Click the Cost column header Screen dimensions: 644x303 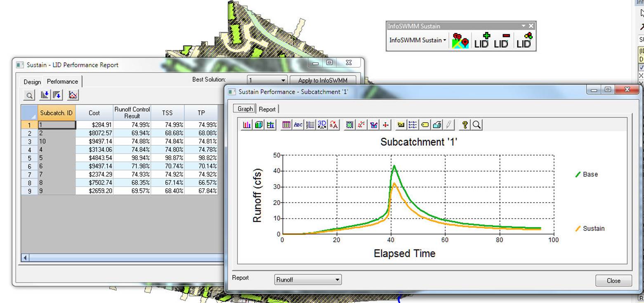point(94,113)
